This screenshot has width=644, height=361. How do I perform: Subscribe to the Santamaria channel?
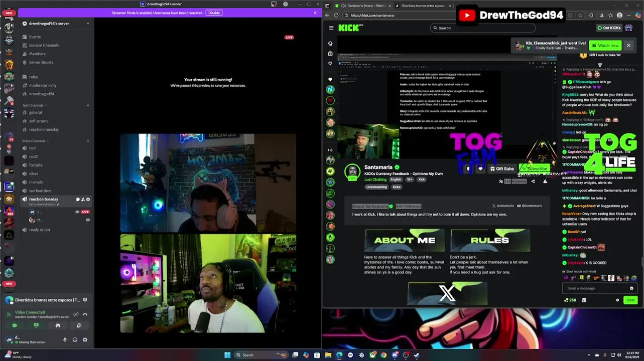(534, 169)
